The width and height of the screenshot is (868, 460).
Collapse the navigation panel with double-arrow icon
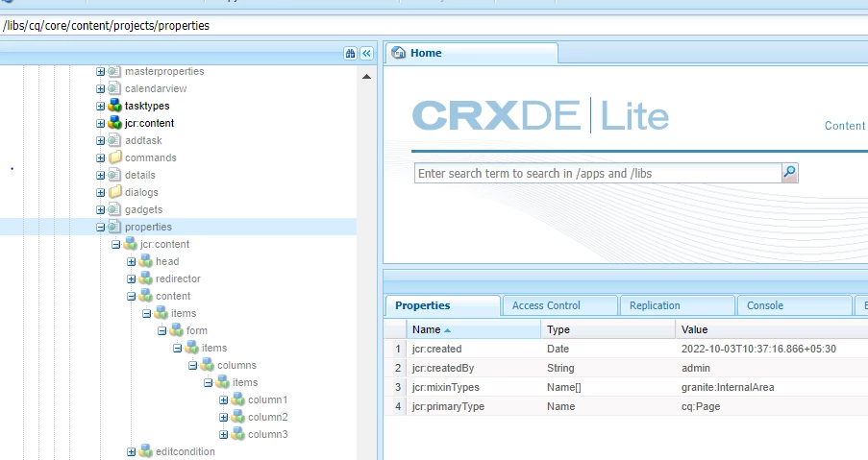point(366,53)
